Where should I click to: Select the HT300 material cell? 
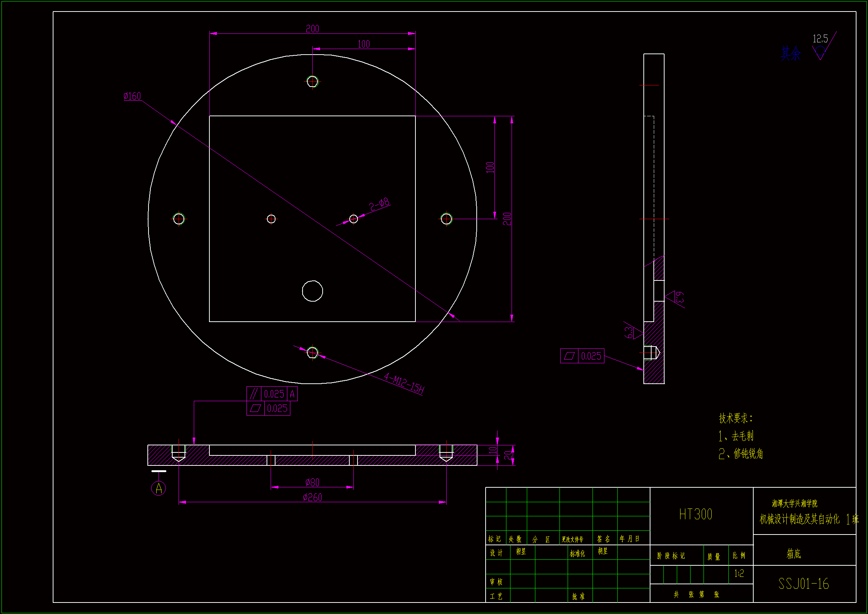[x=696, y=514]
